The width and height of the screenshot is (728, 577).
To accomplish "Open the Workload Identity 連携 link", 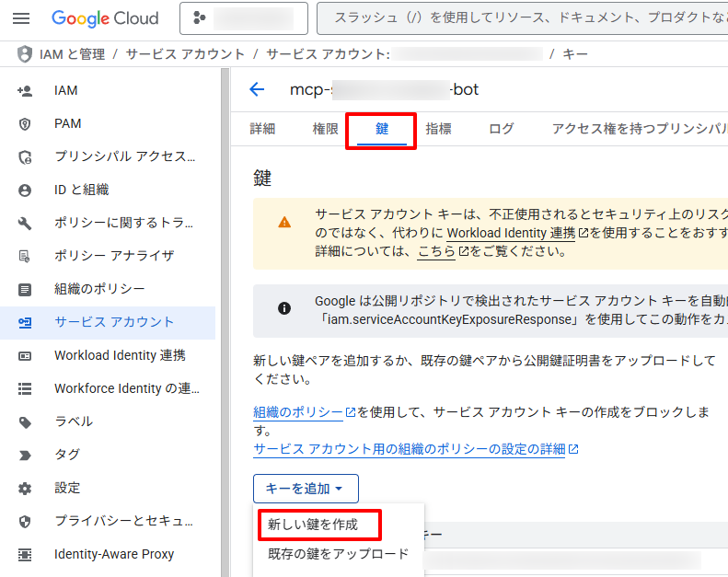I will tap(511, 233).
